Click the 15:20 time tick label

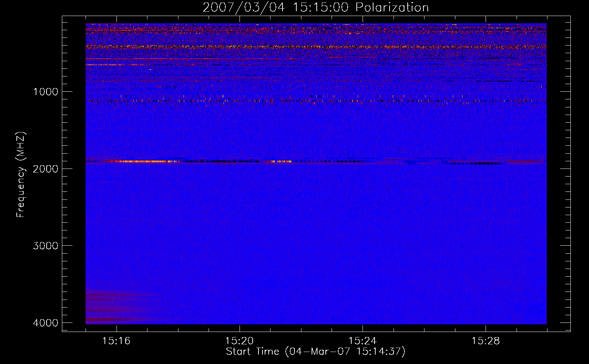coord(239,341)
